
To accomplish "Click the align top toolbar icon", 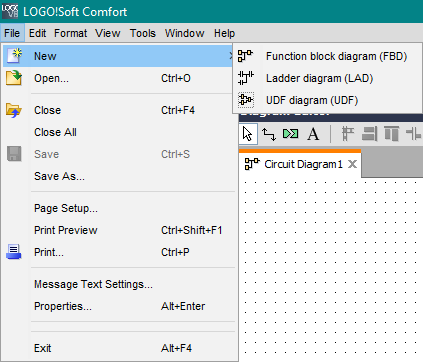I will point(391,134).
